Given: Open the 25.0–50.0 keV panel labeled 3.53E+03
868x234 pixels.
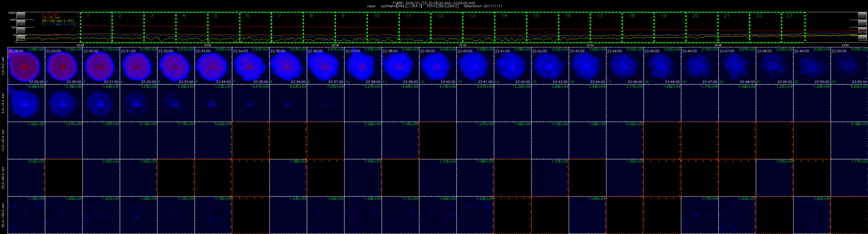Looking at the screenshot, I should (26, 178).
